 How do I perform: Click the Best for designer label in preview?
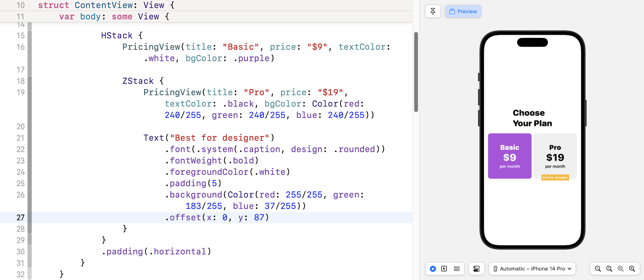(x=555, y=177)
